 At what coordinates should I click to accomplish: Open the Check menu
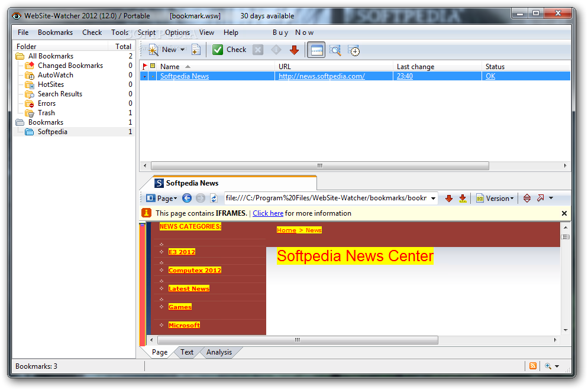pyautogui.click(x=92, y=32)
